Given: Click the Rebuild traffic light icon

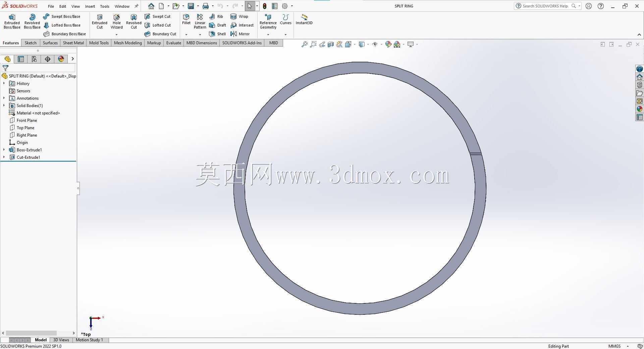Looking at the screenshot, I should 265,6.
